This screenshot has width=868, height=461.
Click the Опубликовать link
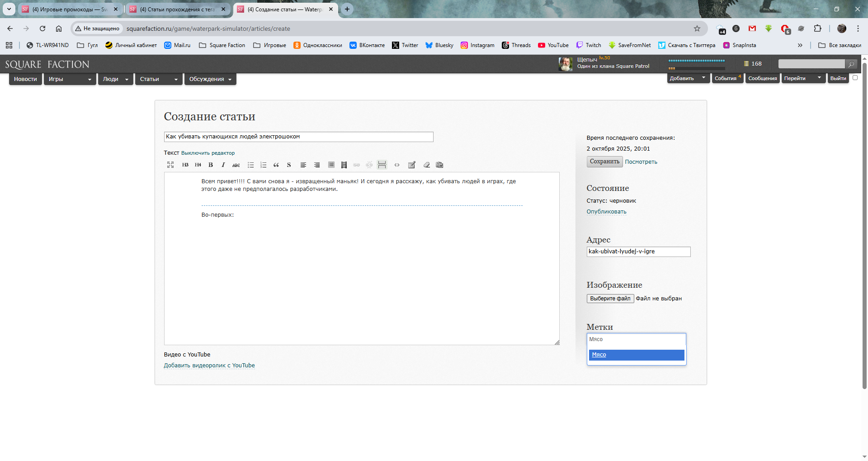pos(606,212)
